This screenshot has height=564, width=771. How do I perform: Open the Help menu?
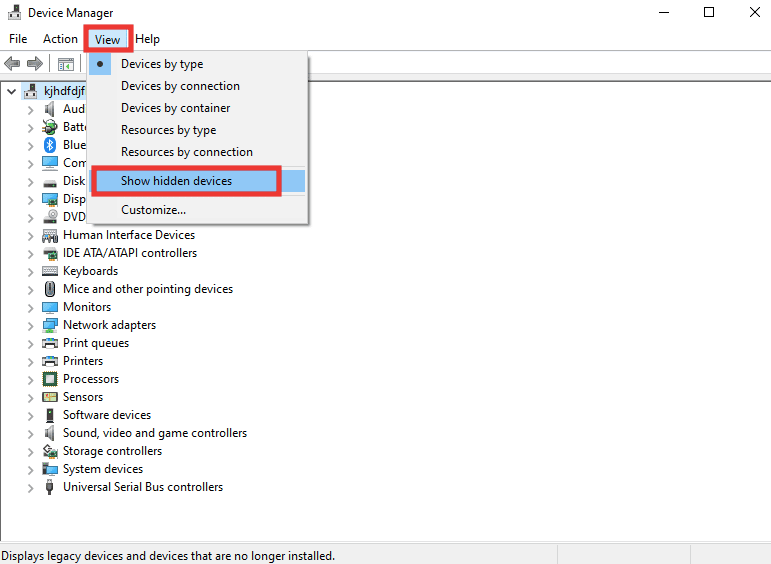click(148, 39)
